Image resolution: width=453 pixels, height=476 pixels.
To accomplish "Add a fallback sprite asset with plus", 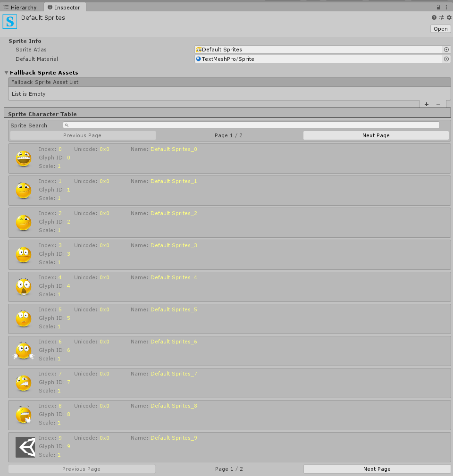I will pyautogui.click(x=427, y=104).
